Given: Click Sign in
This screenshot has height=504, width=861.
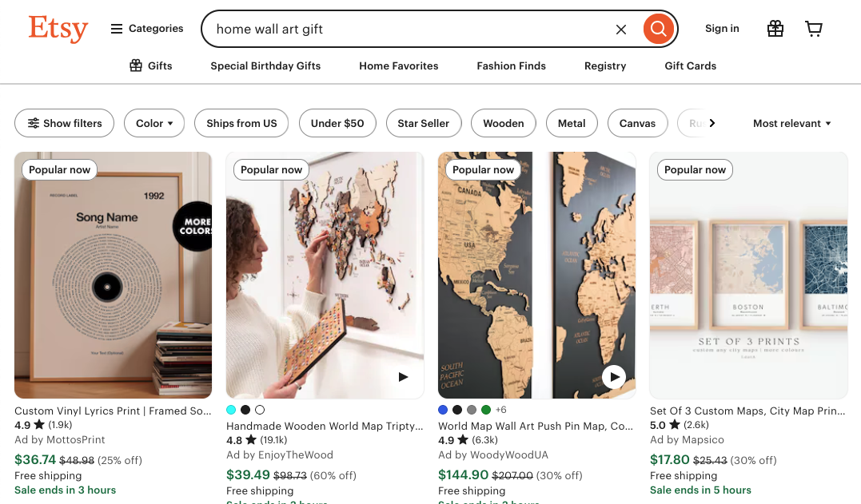Looking at the screenshot, I should pos(722,29).
